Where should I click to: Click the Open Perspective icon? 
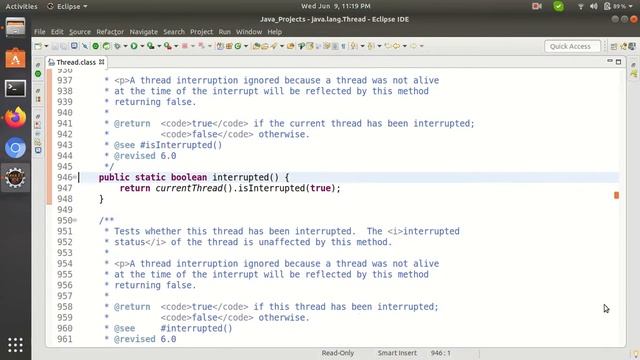(613, 46)
